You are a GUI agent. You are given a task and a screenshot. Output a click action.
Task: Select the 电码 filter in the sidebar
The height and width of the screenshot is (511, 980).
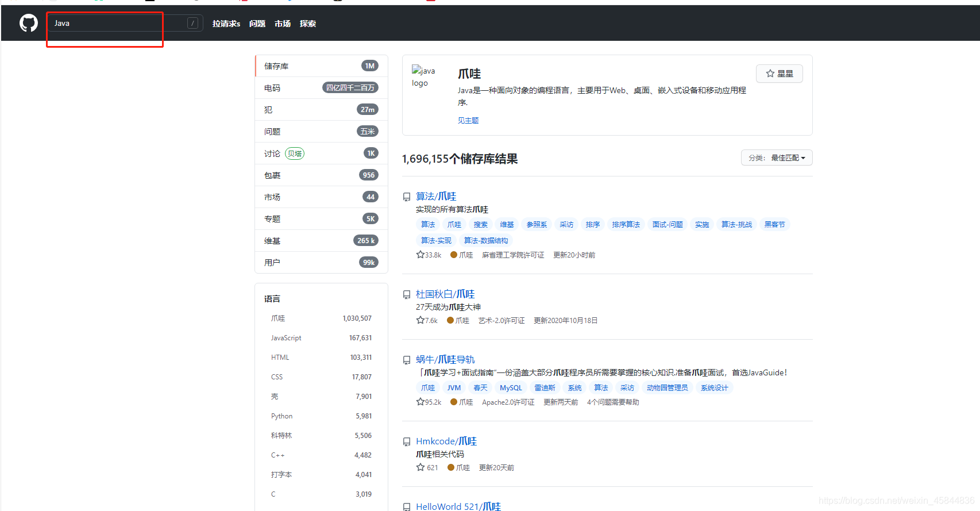point(321,88)
